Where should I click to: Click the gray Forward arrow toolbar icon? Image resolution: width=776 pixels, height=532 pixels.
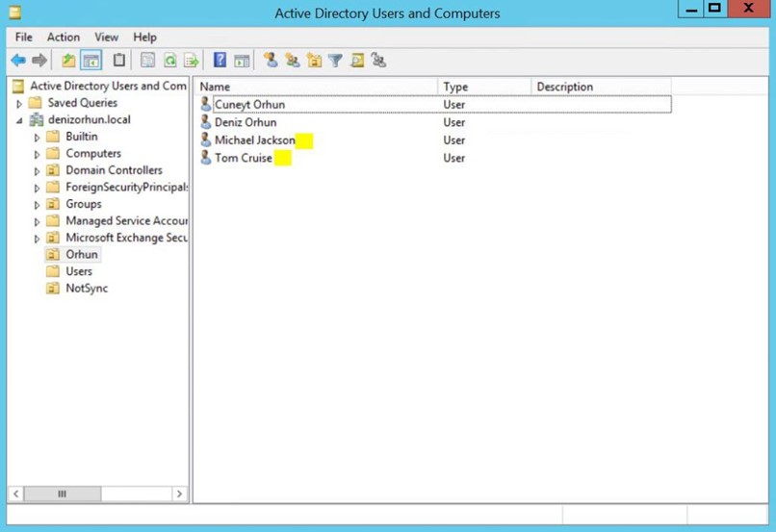click(x=39, y=61)
